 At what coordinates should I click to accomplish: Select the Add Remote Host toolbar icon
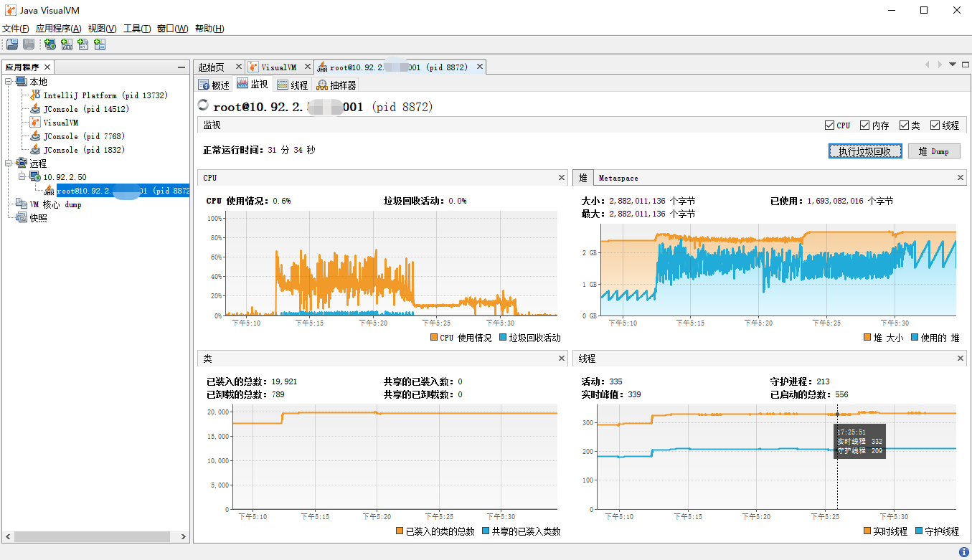(49, 44)
